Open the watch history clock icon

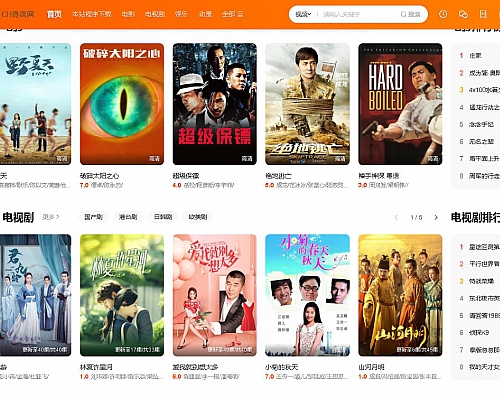tap(443, 14)
